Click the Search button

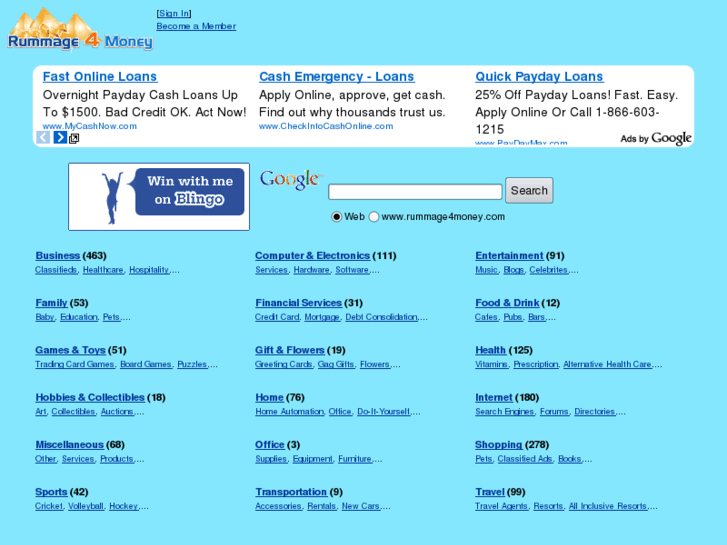pos(529,191)
